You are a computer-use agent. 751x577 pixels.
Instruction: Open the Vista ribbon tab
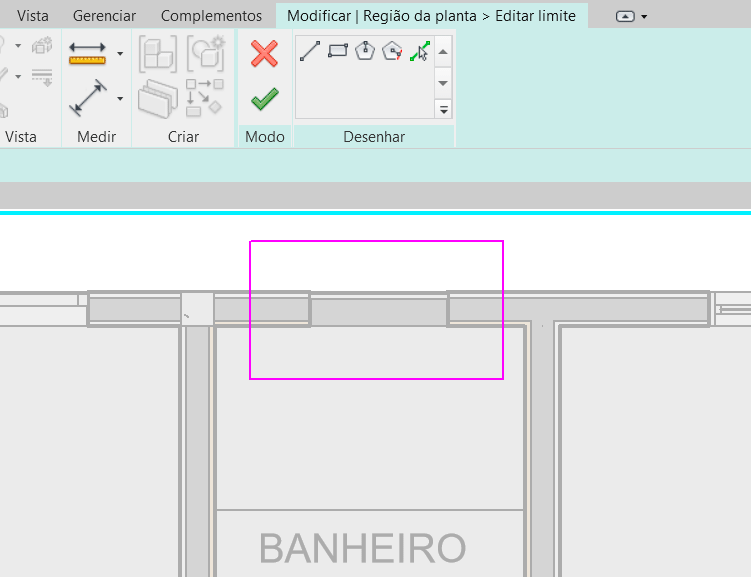pyautogui.click(x=33, y=16)
